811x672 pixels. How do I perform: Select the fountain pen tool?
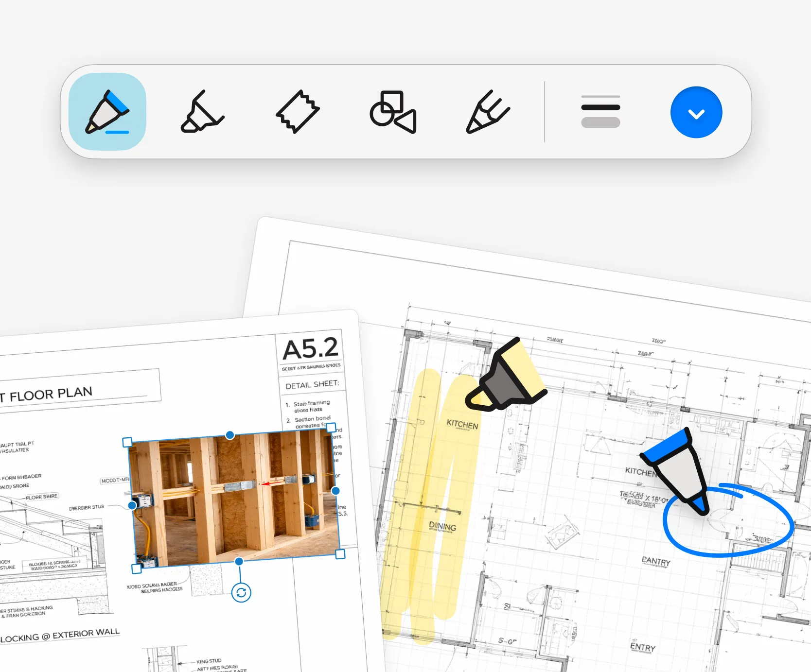[488, 112]
